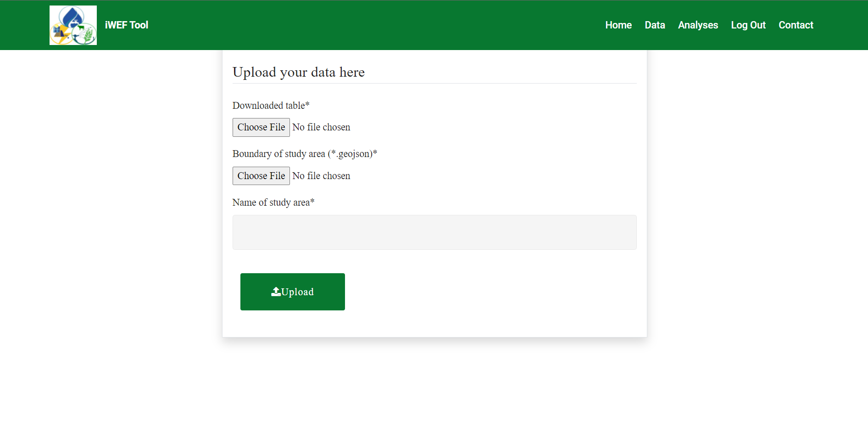Click the 'Boundary of study area (*.geojson)*' label
This screenshot has width=868, height=433.
click(x=305, y=153)
